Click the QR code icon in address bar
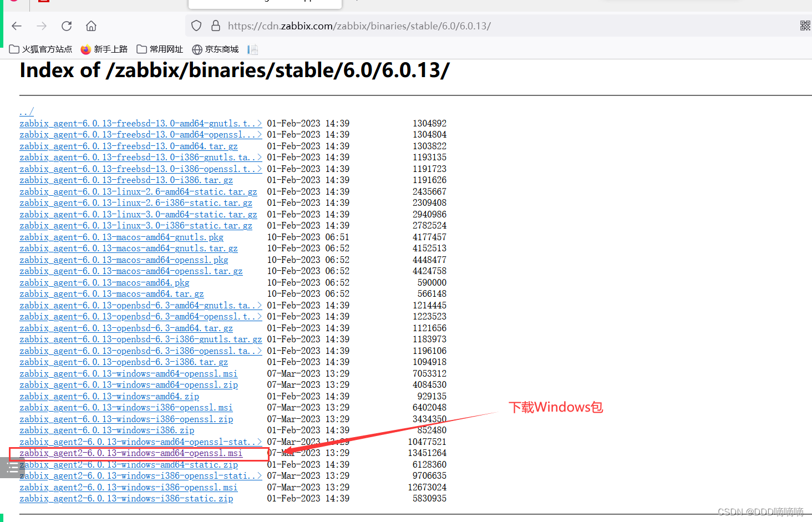The image size is (812, 522). 805,26
